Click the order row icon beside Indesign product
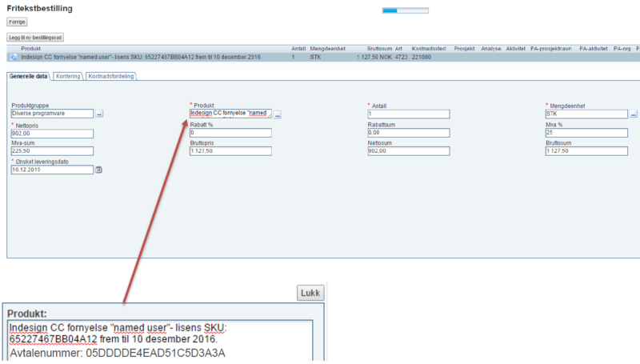 pos(14,57)
